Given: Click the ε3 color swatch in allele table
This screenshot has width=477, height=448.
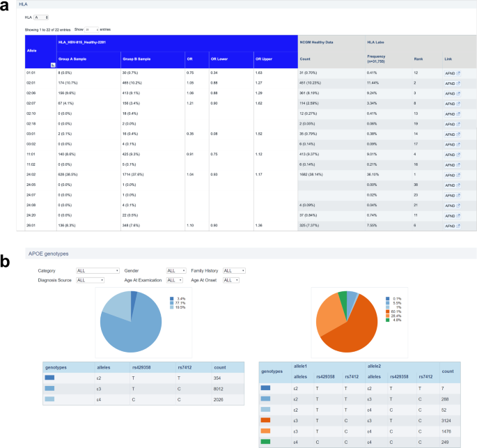Looking at the screenshot, I should pyautogui.click(x=49, y=388).
